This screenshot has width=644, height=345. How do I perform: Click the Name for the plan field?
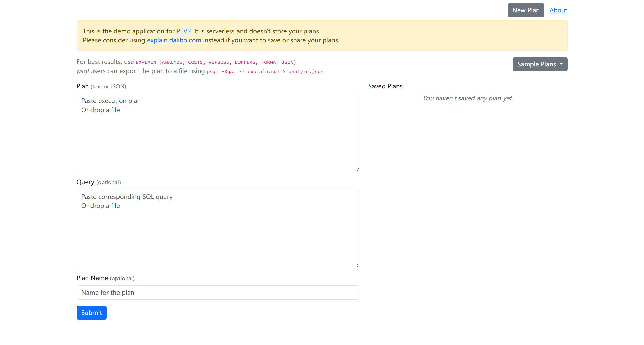218,293
